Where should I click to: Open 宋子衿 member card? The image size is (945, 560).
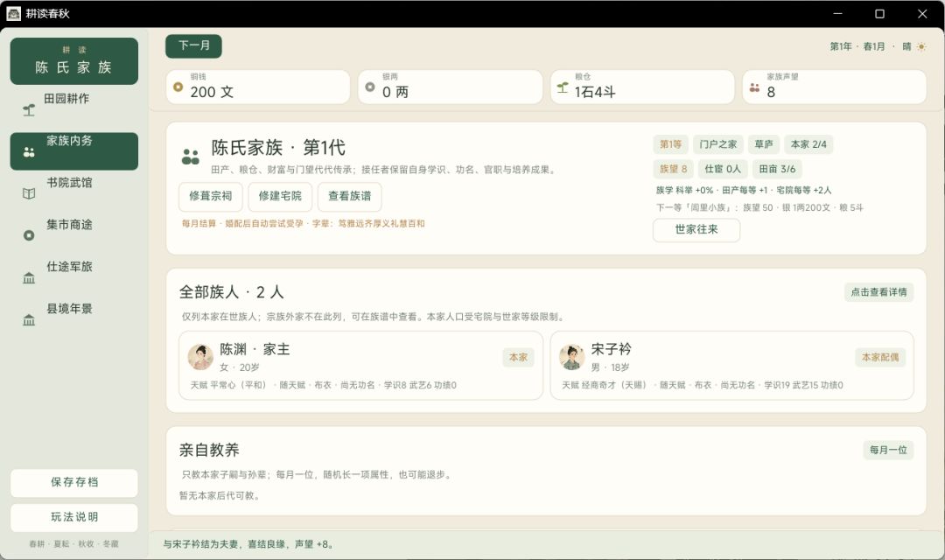pos(731,365)
